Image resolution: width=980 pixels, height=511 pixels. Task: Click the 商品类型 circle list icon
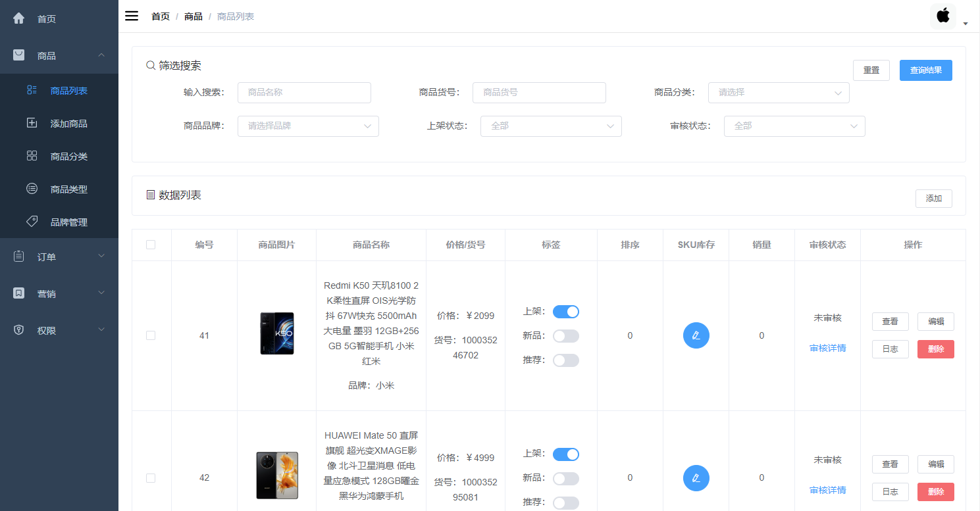[x=32, y=189]
